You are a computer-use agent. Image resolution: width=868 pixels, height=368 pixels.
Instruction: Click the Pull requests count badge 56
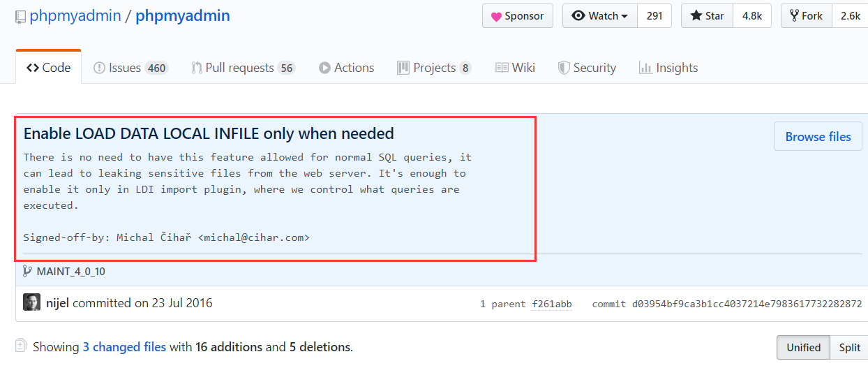click(x=286, y=68)
